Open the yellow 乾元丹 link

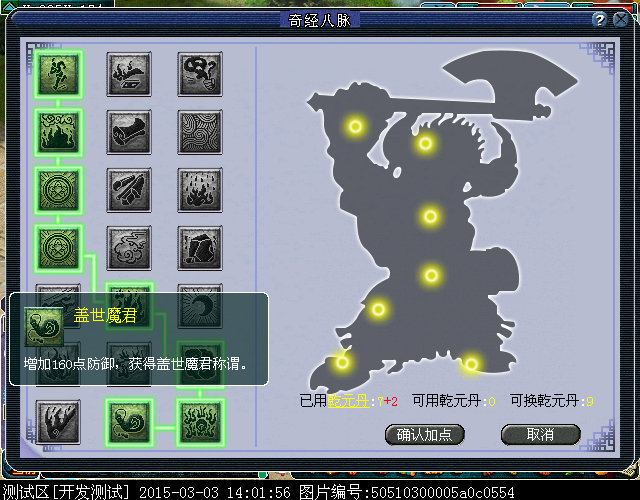tap(348, 401)
